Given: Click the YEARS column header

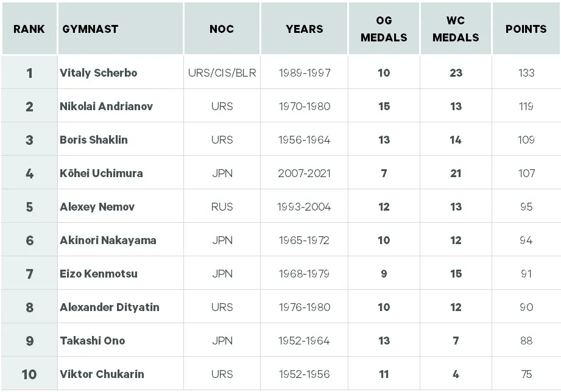Looking at the screenshot, I should [x=305, y=29].
